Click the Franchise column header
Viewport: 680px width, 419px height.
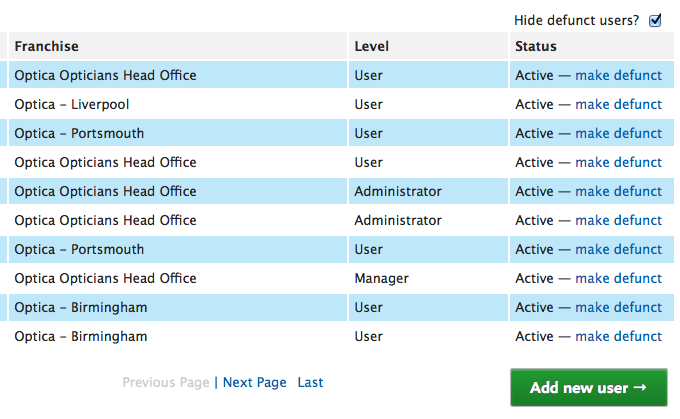pyautogui.click(x=46, y=46)
